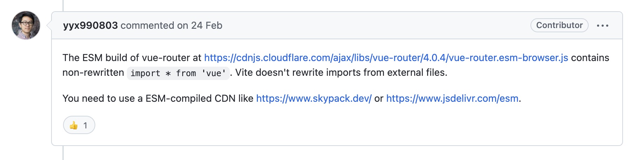Click the reaction count "1"

point(85,125)
